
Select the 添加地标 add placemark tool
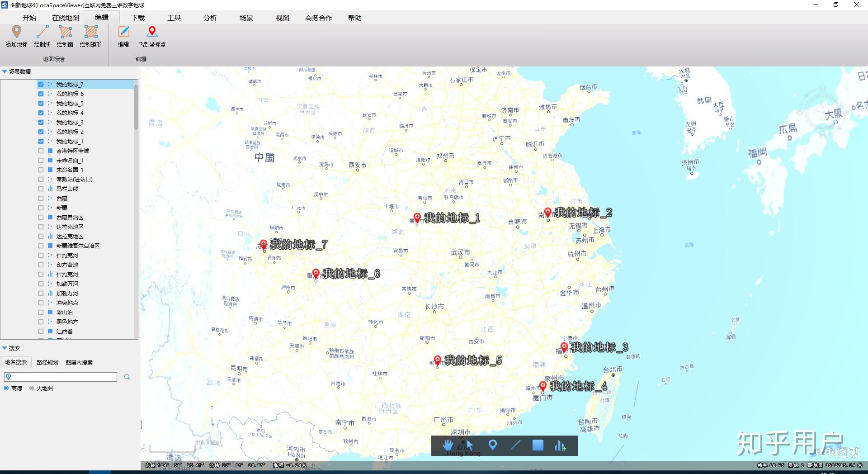[x=17, y=36]
